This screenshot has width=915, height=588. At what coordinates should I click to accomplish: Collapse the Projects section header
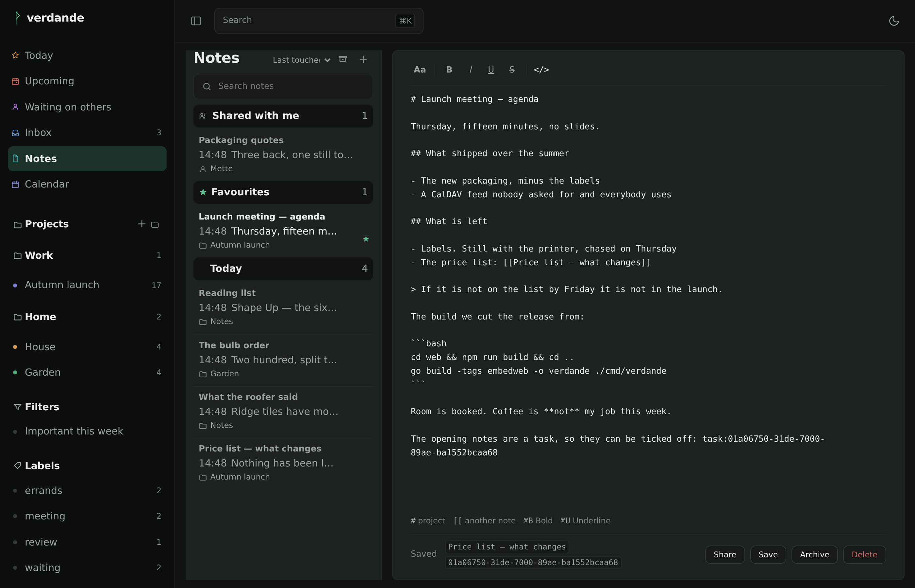[x=47, y=224]
